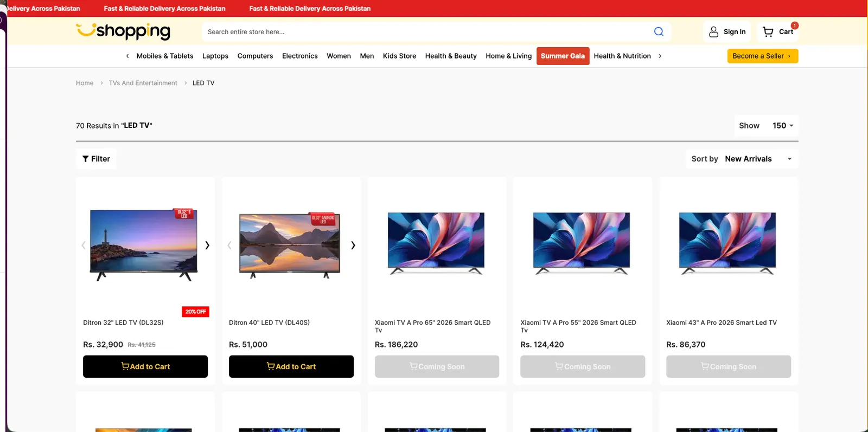Viewport: 868px width, 432px height.
Task: Open Ditron 40" LED TV product image
Action: pos(290,245)
